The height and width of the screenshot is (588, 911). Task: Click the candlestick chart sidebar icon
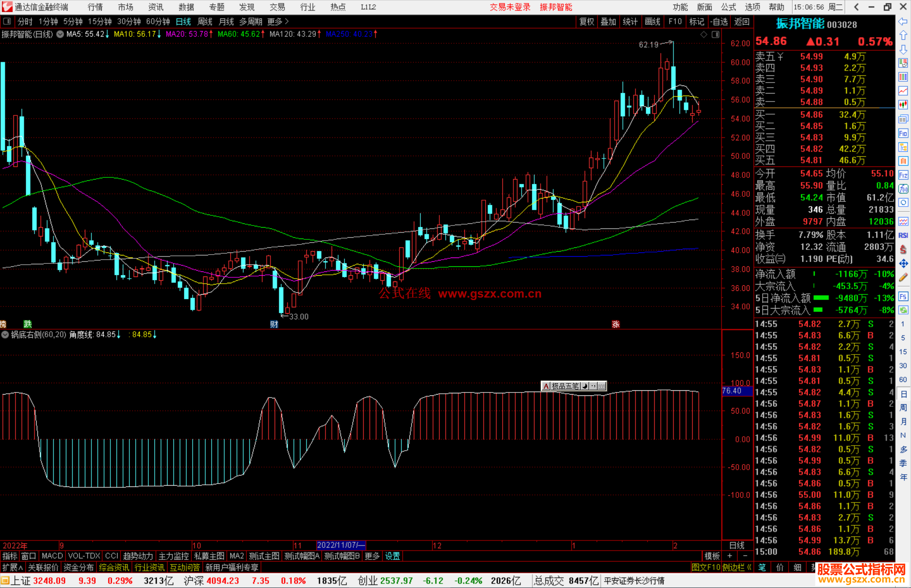[x=903, y=105]
